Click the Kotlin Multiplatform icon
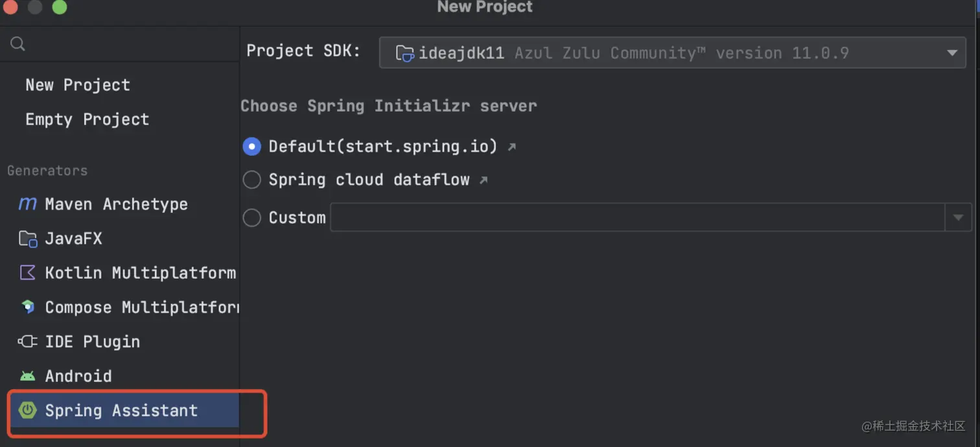Image resolution: width=980 pixels, height=447 pixels. coord(27,272)
